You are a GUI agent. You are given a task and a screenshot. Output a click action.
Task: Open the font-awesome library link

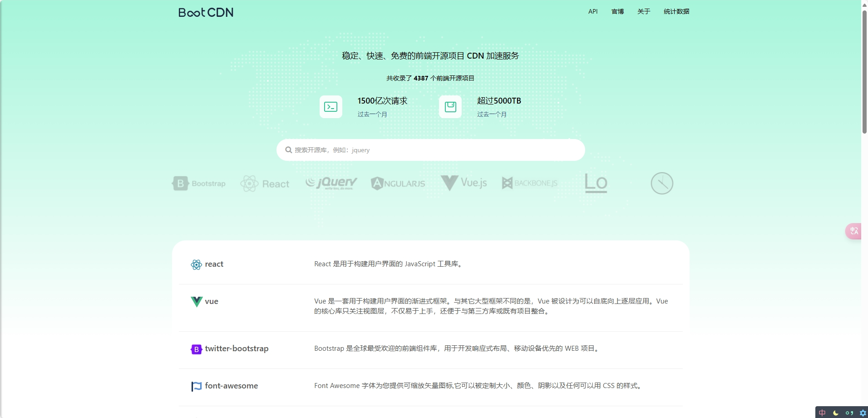(x=232, y=386)
